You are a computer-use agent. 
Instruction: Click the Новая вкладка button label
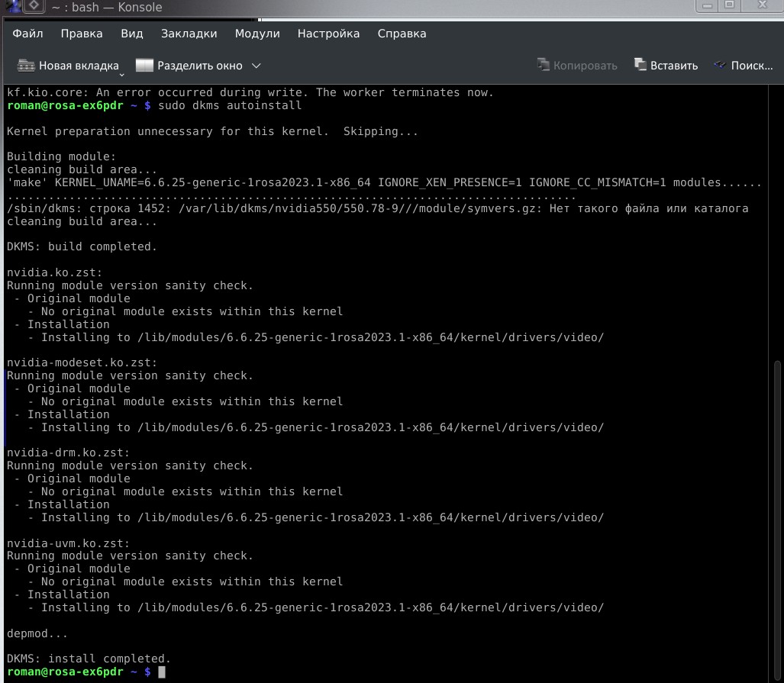(x=79, y=66)
